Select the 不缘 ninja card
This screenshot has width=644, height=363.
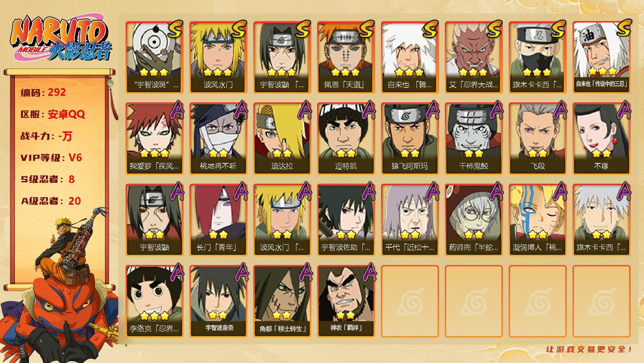tap(601, 138)
